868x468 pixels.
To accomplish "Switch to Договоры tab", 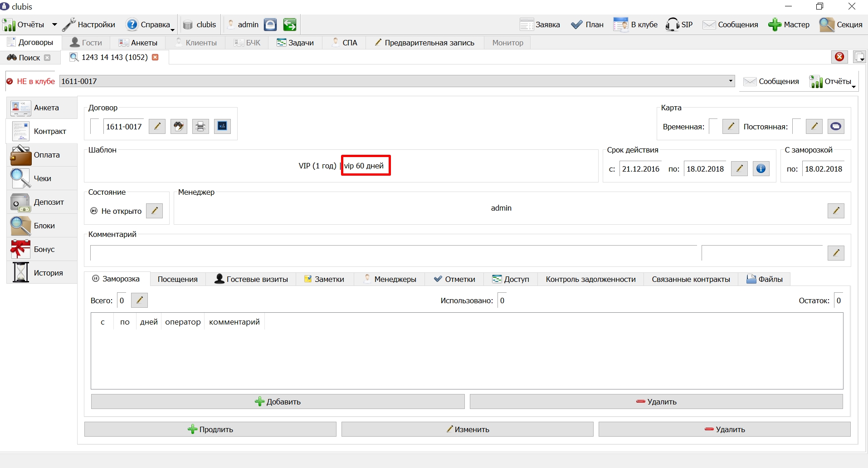I will click(x=30, y=42).
